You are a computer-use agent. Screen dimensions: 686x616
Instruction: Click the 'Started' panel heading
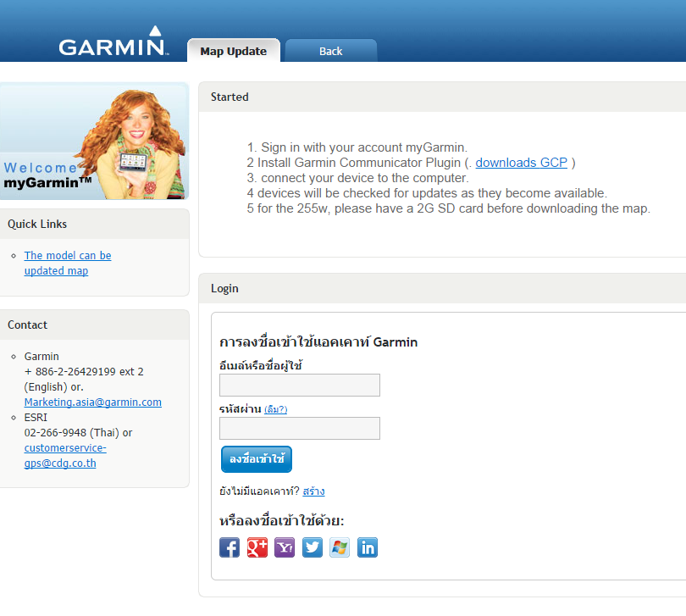(x=230, y=97)
